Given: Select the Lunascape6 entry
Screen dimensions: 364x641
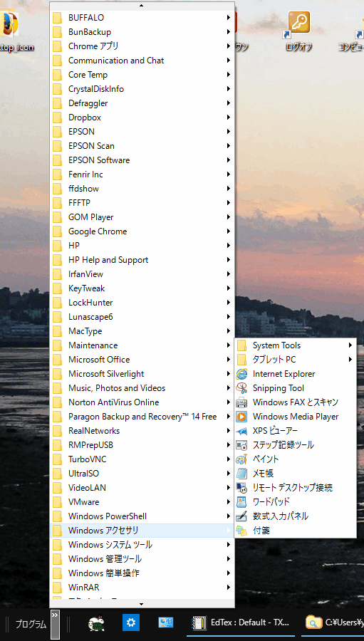Looking at the screenshot, I should (142, 317).
